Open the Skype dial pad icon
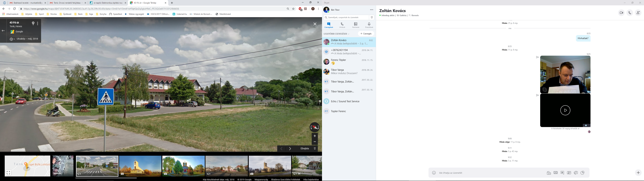 pos(372,17)
